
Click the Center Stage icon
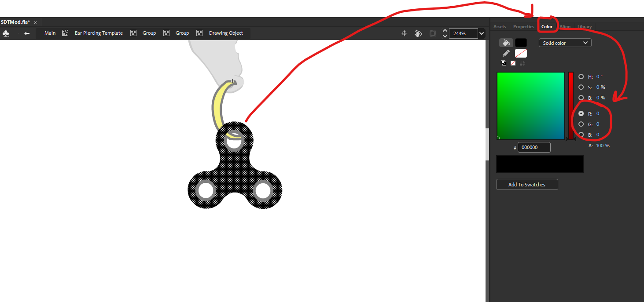click(404, 33)
